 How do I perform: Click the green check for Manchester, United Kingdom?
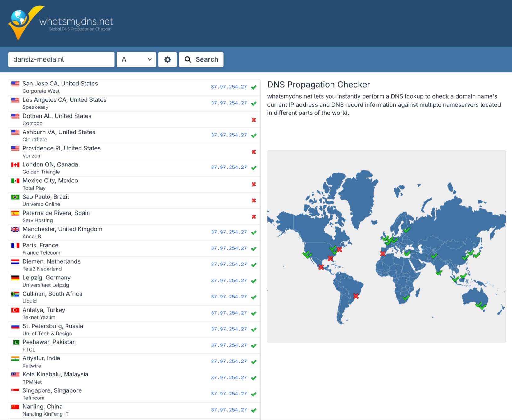254,233
